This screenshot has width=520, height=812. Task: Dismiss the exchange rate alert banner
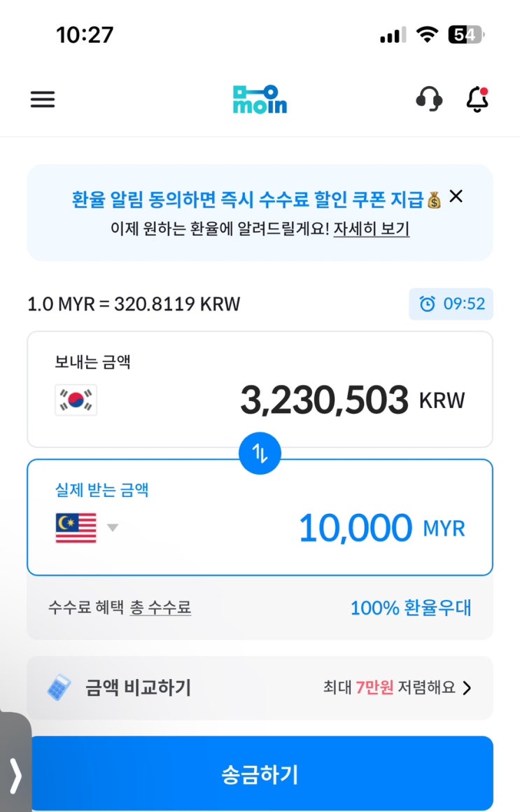[456, 197]
